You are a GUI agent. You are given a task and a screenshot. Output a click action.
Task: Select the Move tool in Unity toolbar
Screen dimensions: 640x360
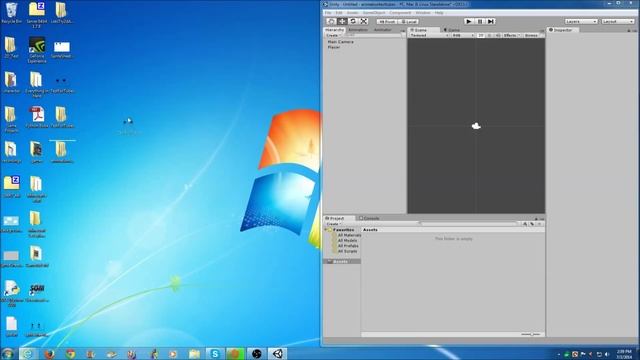click(x=342, y=21)
